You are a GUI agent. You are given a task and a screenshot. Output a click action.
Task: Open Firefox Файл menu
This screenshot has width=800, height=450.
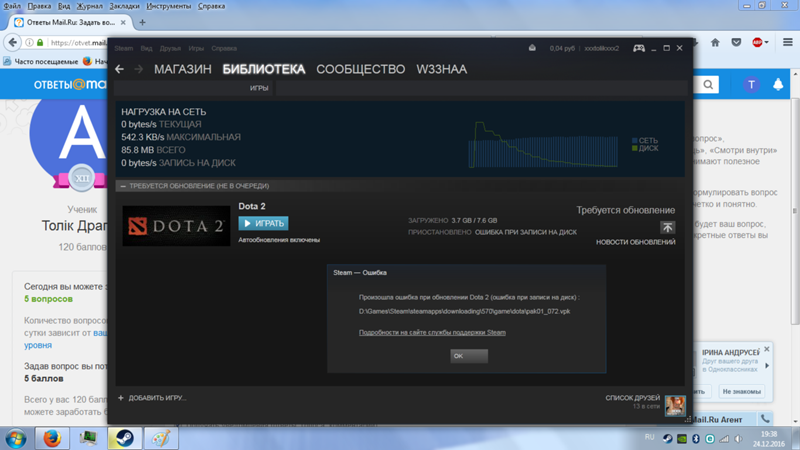pyautogui.click(x=12, y=6)
